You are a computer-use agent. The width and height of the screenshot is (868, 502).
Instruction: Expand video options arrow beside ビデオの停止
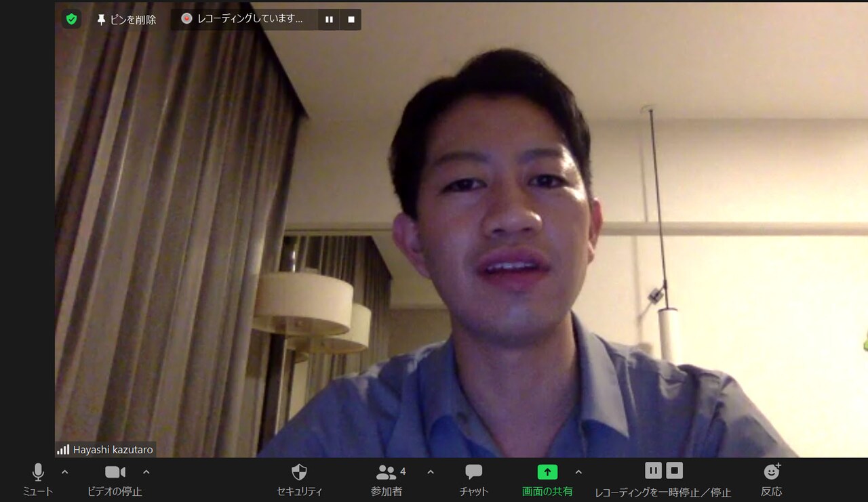146,472
